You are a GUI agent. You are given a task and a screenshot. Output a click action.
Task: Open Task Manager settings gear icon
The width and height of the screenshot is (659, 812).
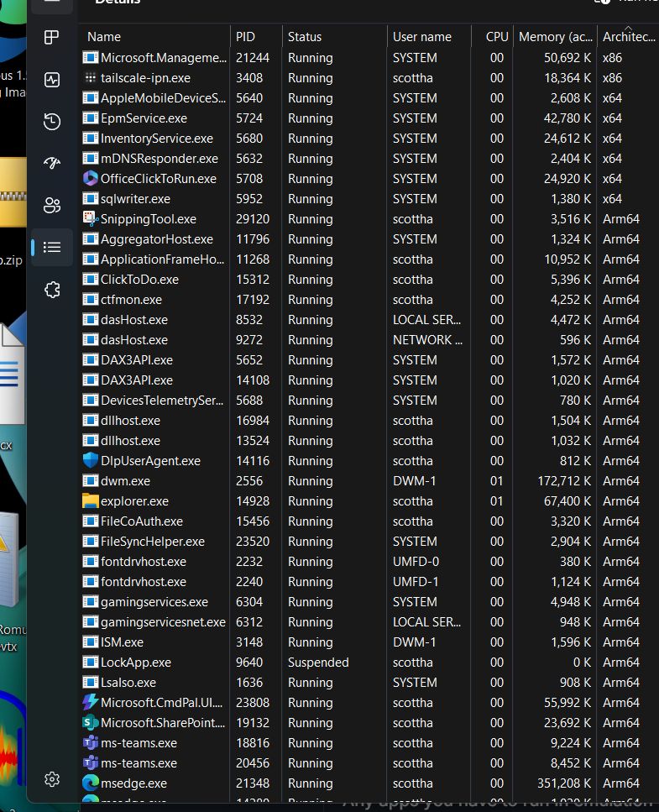click(x=52, y=779)
